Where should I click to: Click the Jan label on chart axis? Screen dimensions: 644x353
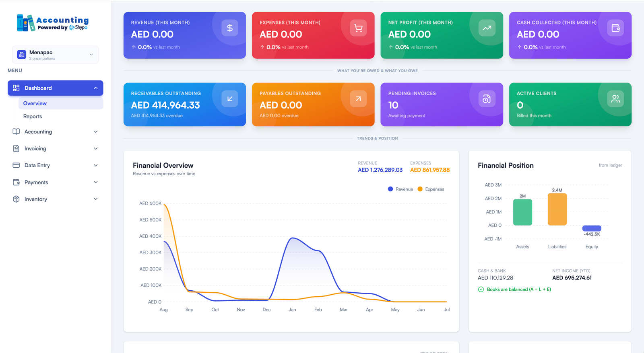coord(292,310)
